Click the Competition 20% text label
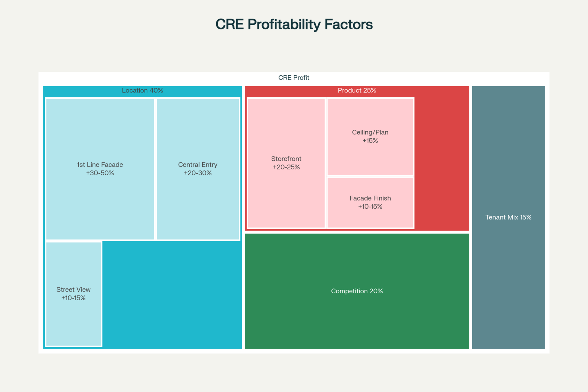Screen dimensions: 588x392 (x=357, y=291)
